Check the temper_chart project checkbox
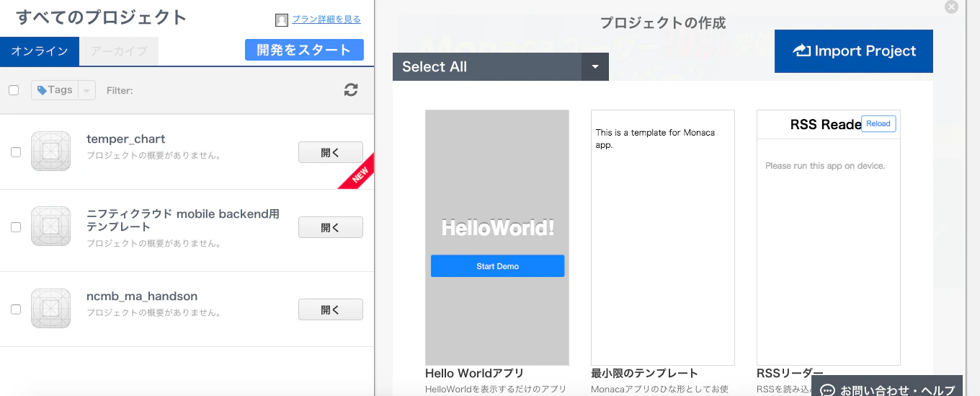This screenshot has width=980, height=396. pyautogui.click(x=16, y=152)
